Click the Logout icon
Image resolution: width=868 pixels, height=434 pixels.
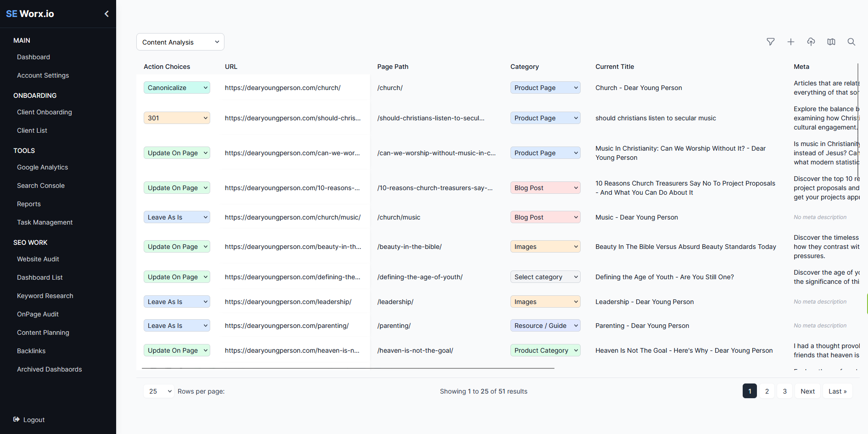coord(17,419)
